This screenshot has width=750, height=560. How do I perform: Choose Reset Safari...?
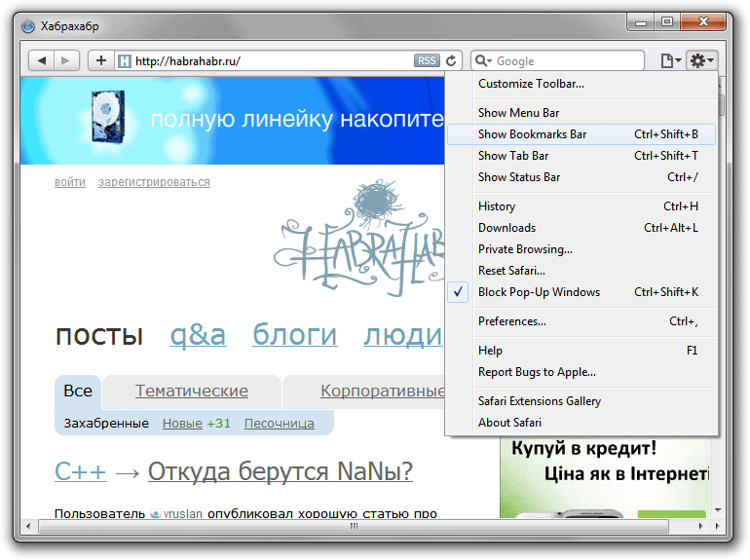point(581,271)
